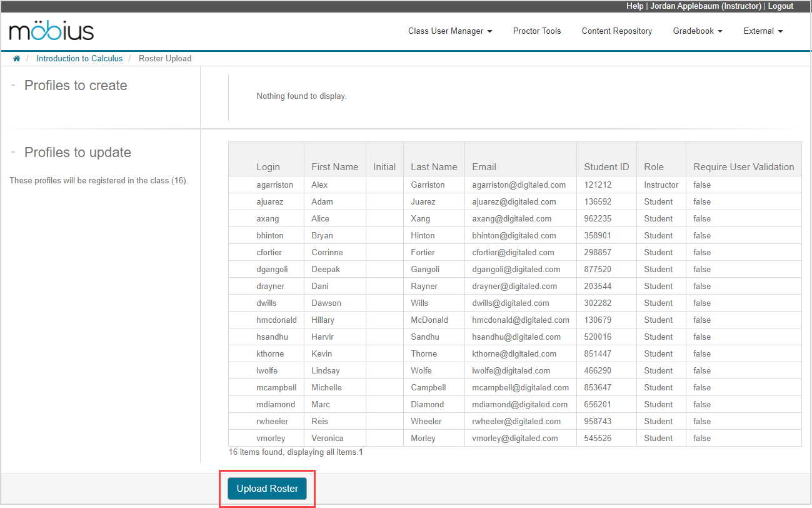Screen dimensions: 812x508
Task: Select the agarriston row login cell
Action: 274,185
